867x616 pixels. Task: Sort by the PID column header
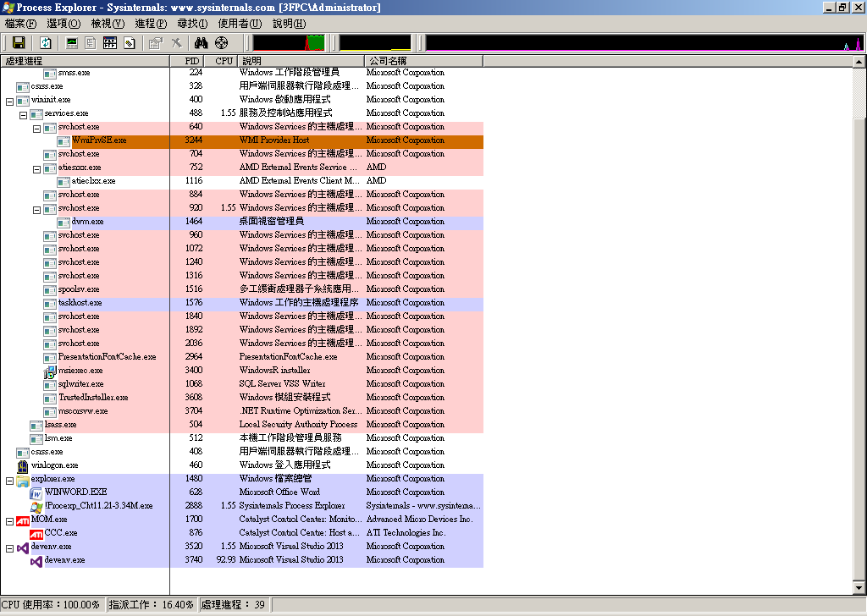187,61
